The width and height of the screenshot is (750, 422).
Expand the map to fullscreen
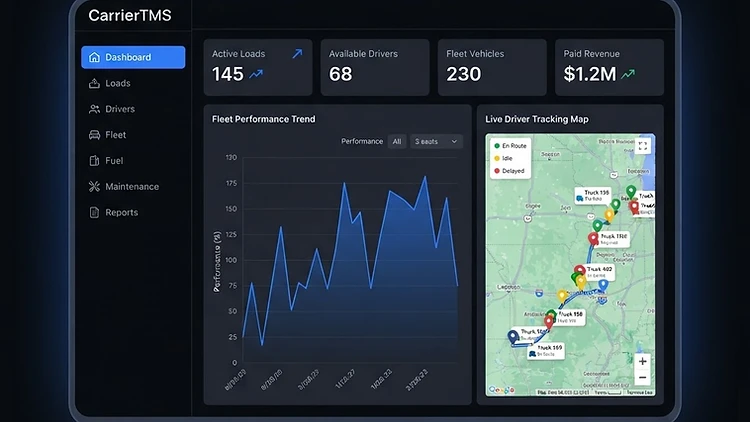[643, 146]
